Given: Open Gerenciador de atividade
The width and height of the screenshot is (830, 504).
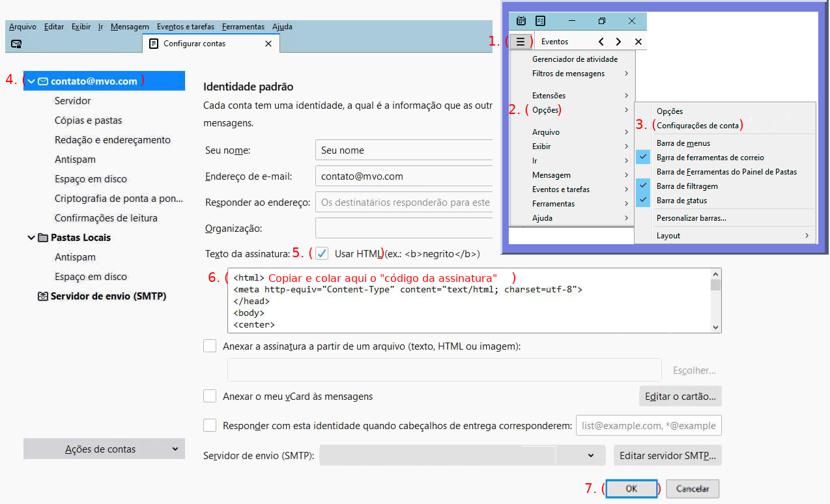Looking at the screenshot, I should pyautogui.click(x=572, y=59).
